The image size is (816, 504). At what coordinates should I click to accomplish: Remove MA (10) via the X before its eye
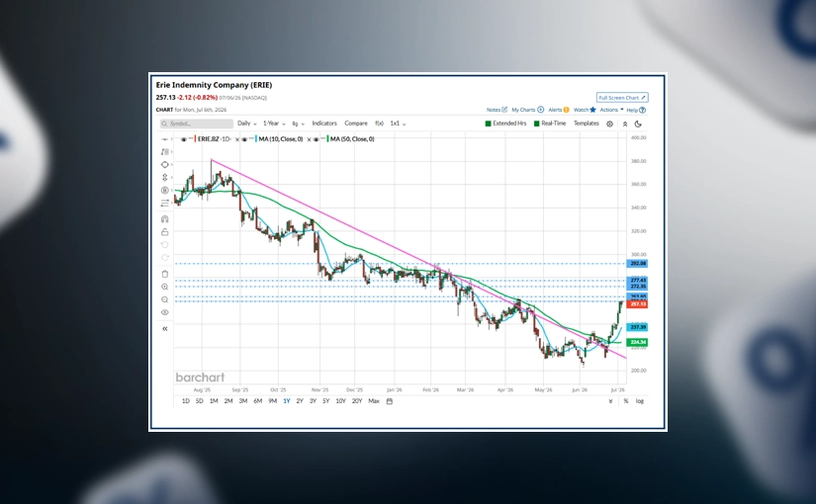[237, 139]
